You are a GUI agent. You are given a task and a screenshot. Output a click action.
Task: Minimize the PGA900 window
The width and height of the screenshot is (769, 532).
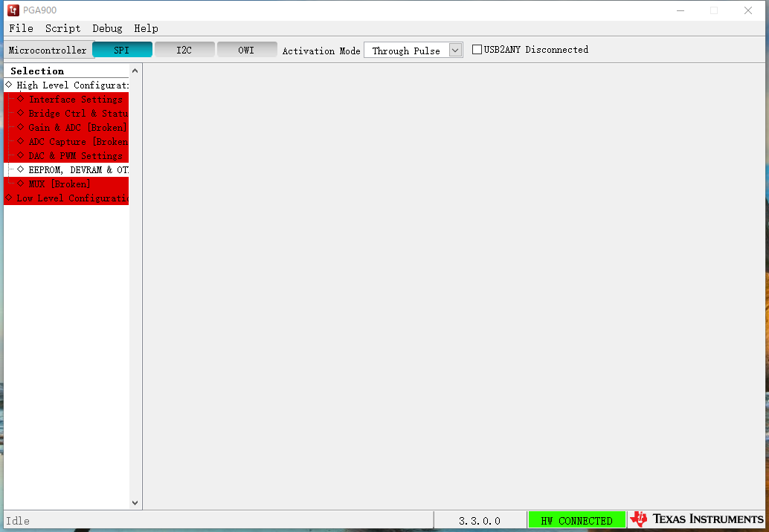[x=680, y=10]
